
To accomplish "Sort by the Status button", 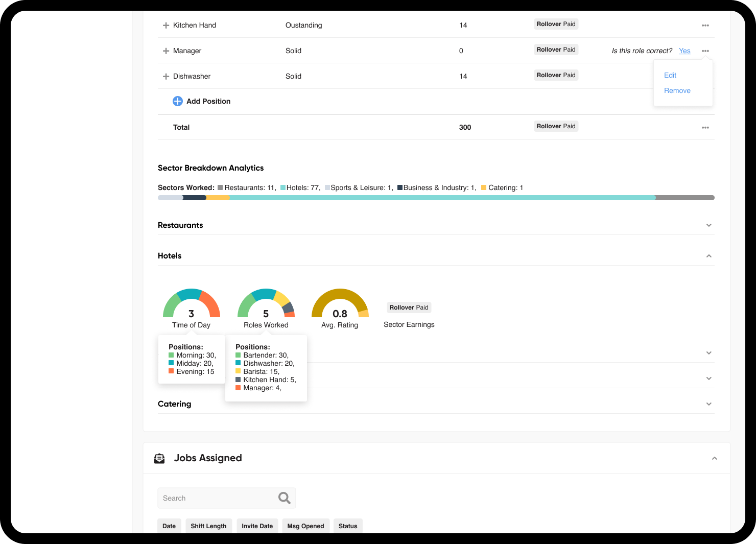I will [x=348, y=526].
